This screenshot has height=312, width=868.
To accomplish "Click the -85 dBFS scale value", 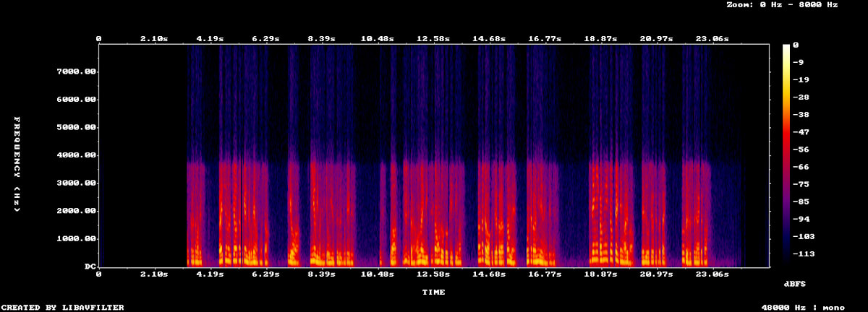I will pos(801,201).
